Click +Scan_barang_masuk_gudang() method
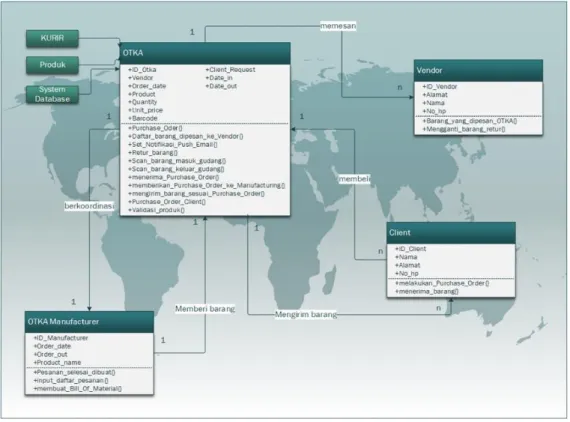The width and height of the screenshot is (570, 422). click(177, 161)
